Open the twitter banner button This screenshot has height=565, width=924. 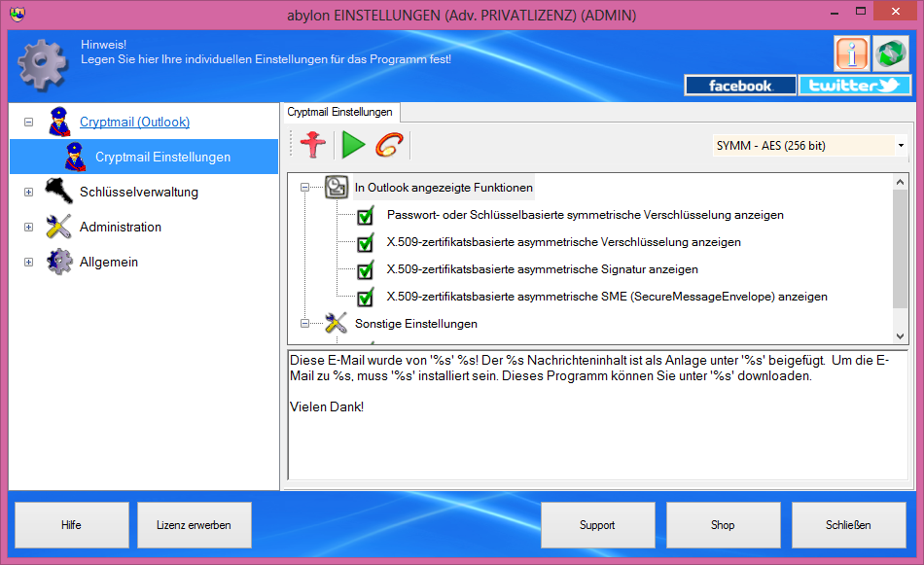point(855,86)
